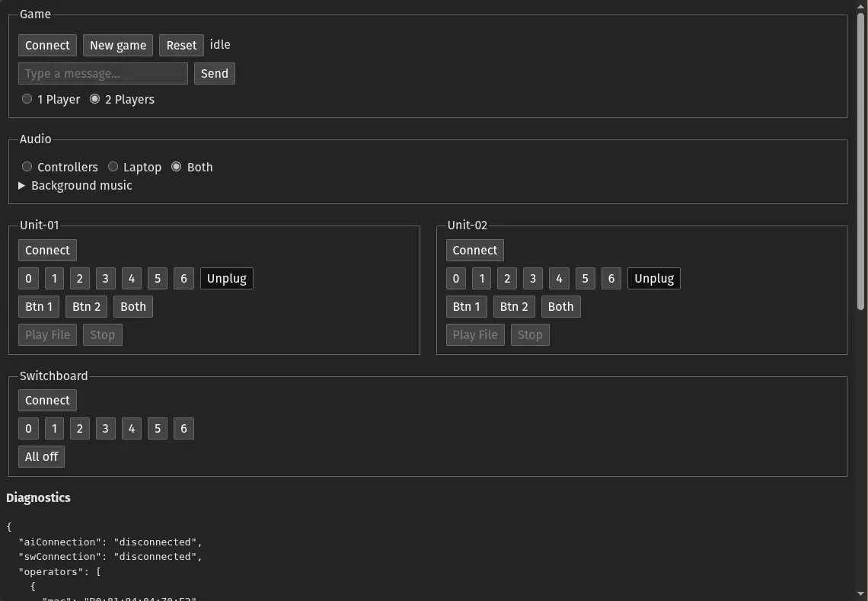Click Btn 2 on Unit-01
This screenshot has height=601, width=868.
[86, 306]
